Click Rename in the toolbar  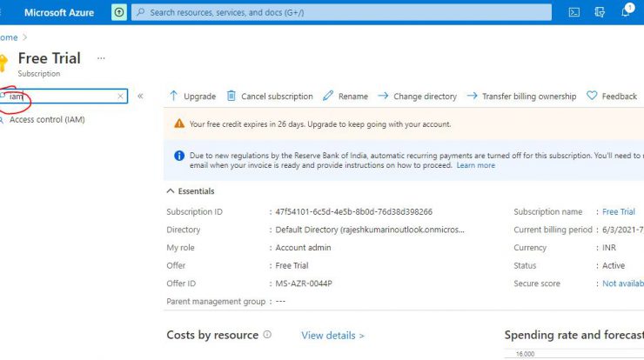[345, 96]
